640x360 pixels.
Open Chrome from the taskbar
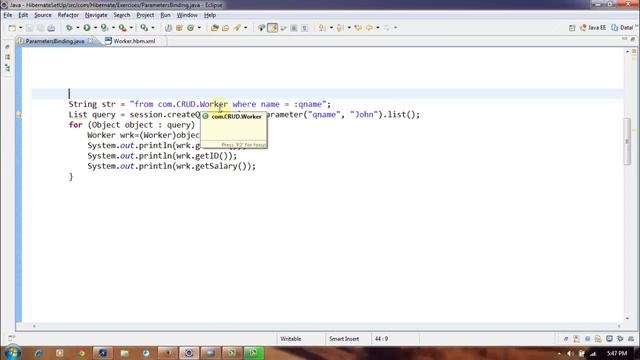click(x=81, y=353)
